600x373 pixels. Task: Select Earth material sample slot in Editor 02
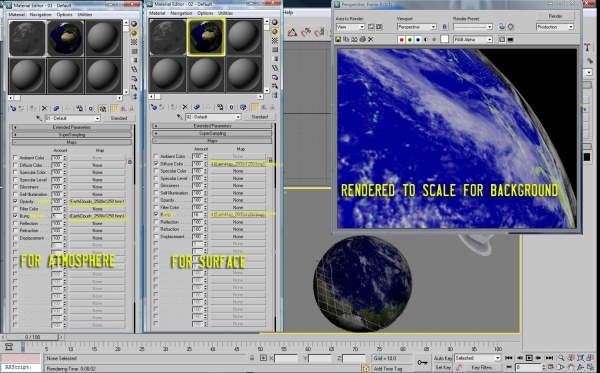tap(206, 37)
